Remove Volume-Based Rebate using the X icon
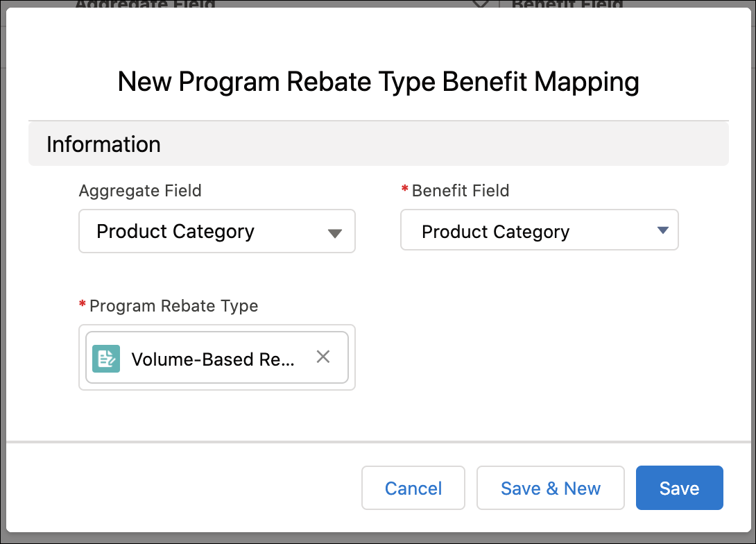The image size is (756, 544). (x=323, y=357)
